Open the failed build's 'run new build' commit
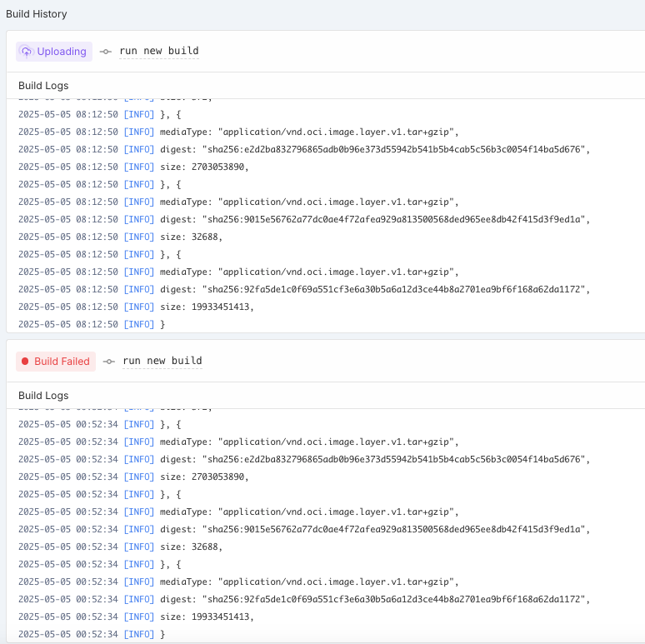 tap(162, 362)
